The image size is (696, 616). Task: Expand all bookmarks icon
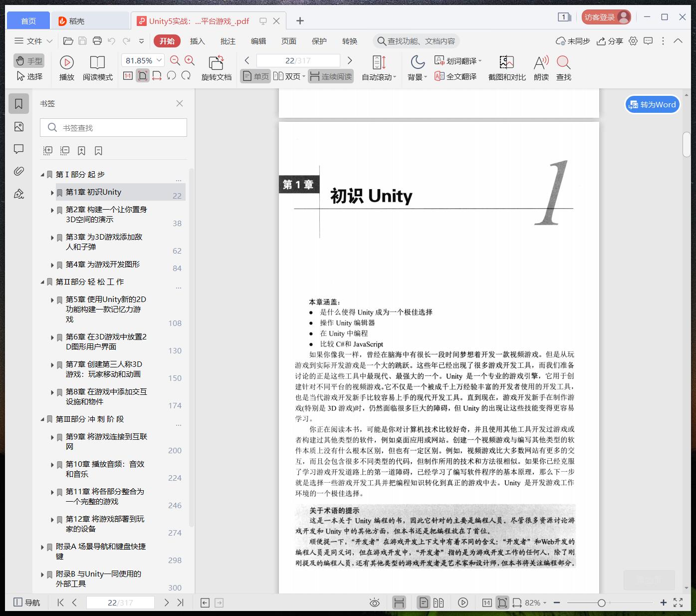click(x=48, y=150)
